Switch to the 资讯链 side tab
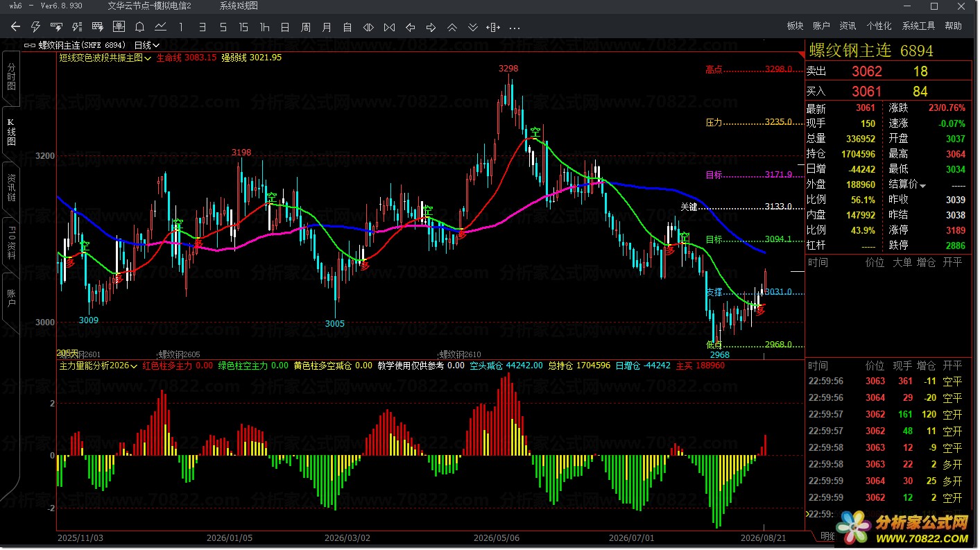The height and width of the screenshot is (550, 980). point(11,188)
